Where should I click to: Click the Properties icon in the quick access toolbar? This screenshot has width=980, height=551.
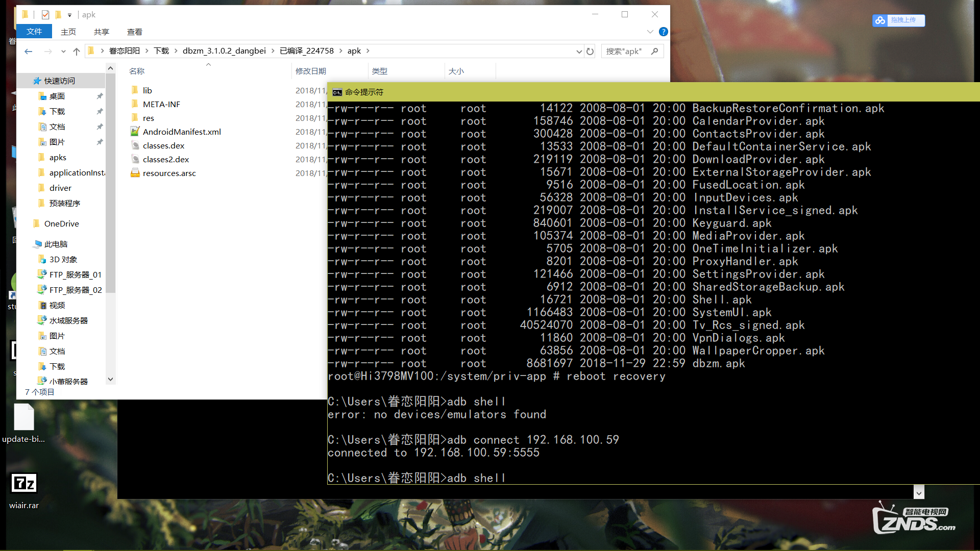point(45,15)
